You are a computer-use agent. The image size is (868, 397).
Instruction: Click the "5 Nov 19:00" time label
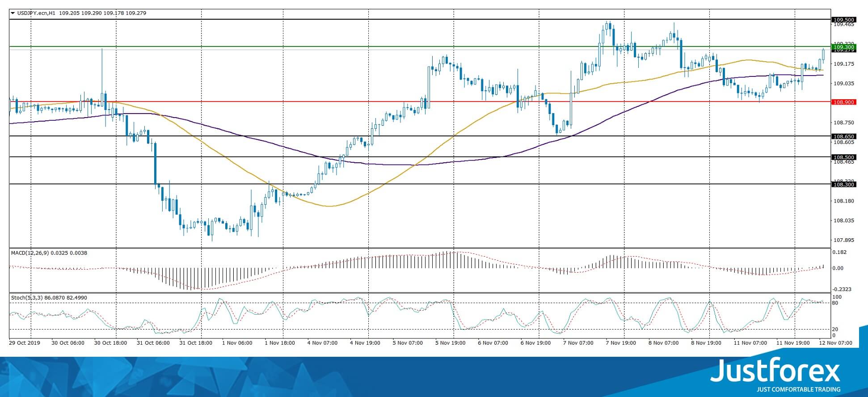click(450, 343)
